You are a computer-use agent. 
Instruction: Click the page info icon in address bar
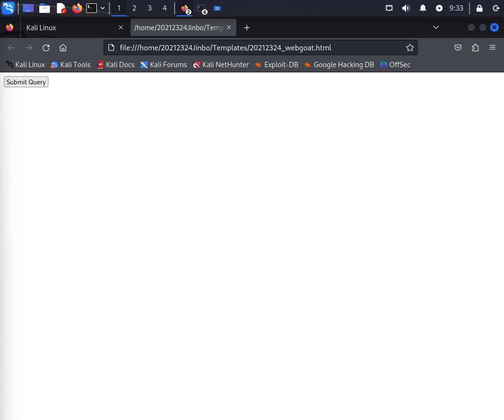coord(111,47)
